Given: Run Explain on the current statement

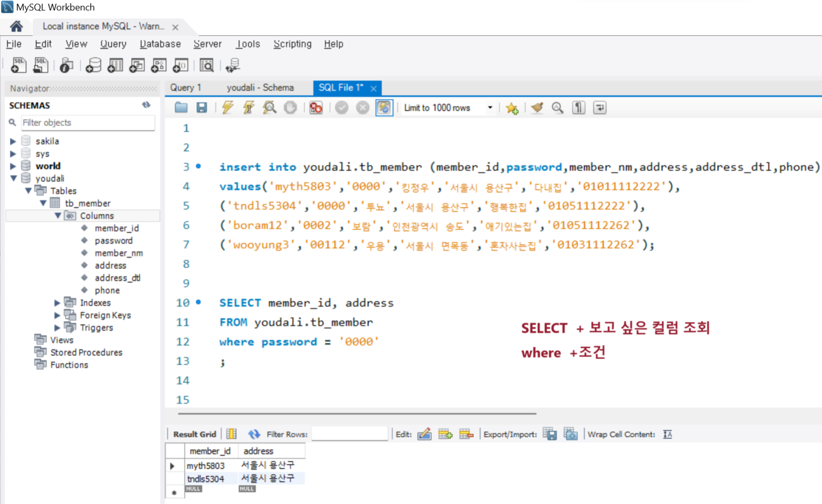Looking at the screenshot, I should 269,108.
